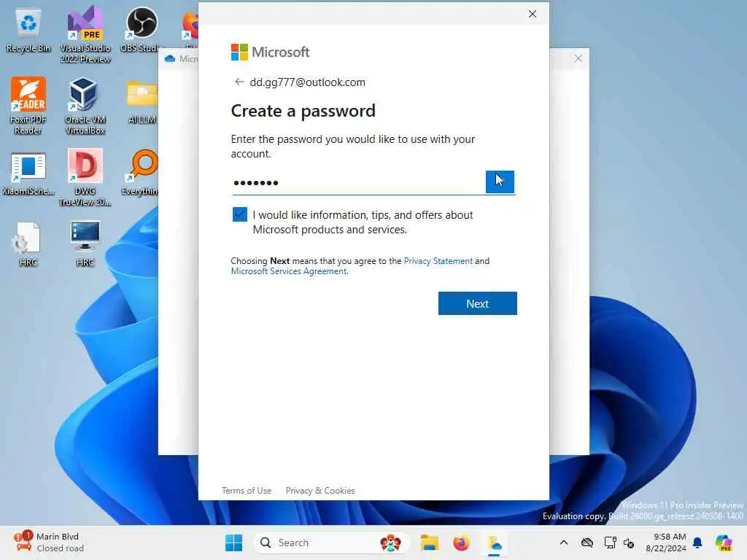
Task: Open the AI LLM folder
Action: coord(142,101)
